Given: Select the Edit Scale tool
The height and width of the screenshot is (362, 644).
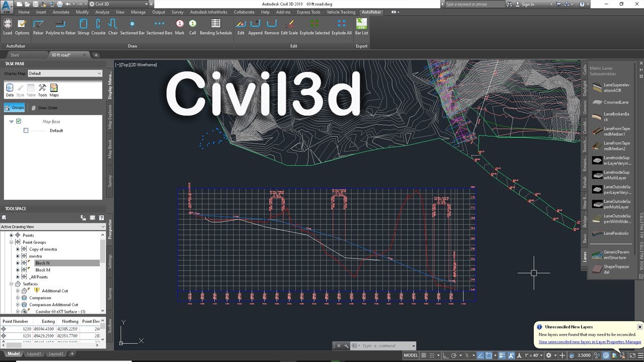Looking at the screenshot, I should [x=289, y=27].
